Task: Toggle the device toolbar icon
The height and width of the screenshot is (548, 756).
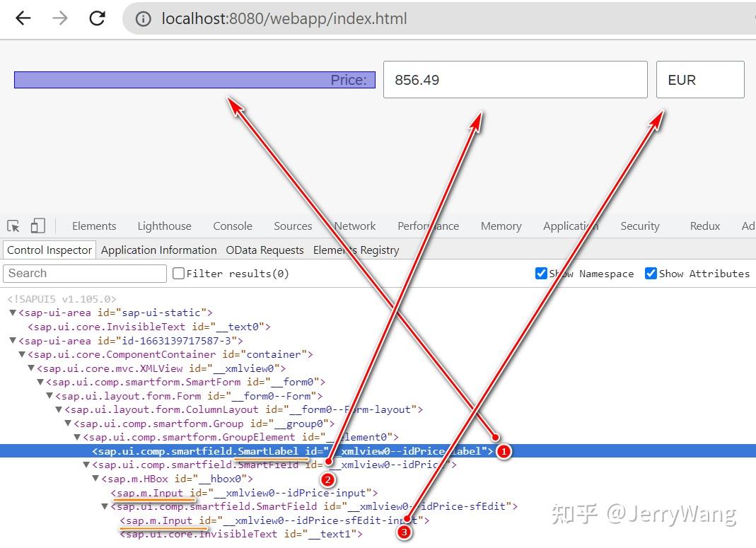Action: point(37,226)
